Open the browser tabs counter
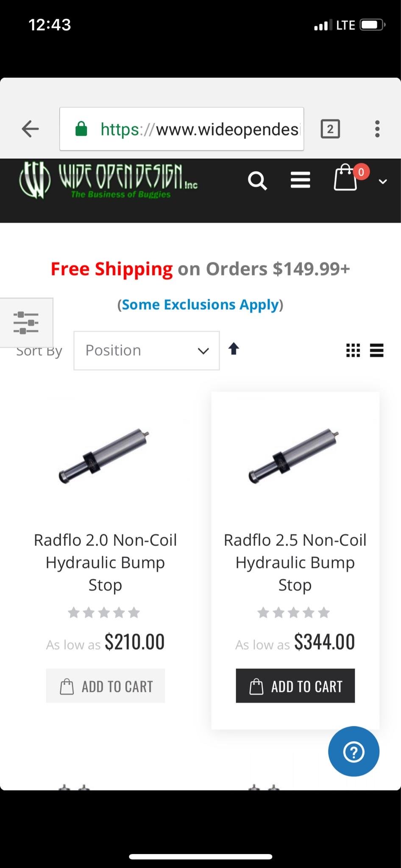 [x=330, y=129]
